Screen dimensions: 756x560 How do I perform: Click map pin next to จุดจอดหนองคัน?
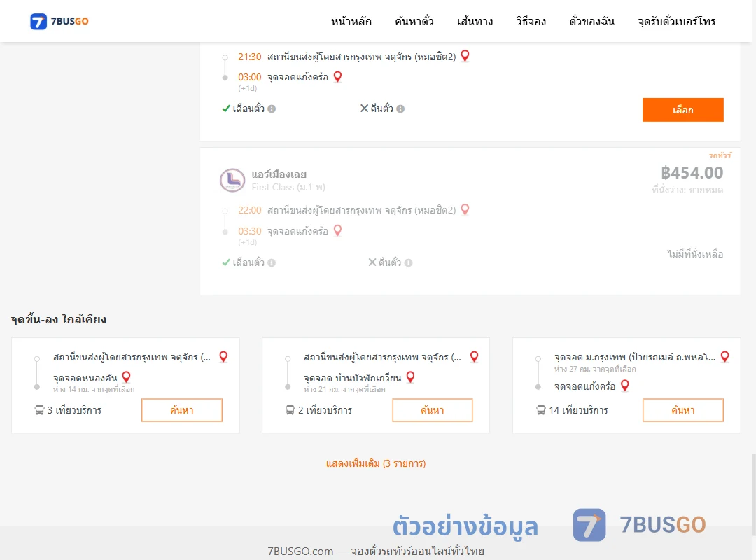point(126,377)
